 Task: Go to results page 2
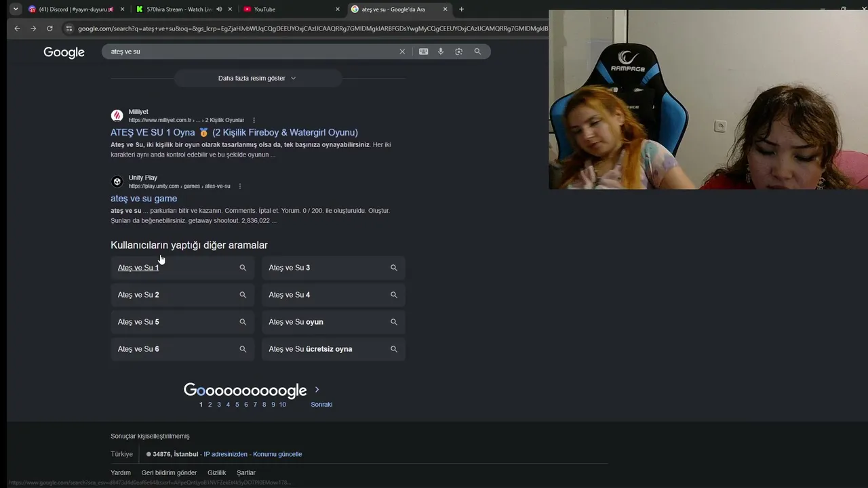tap(210, 405)
